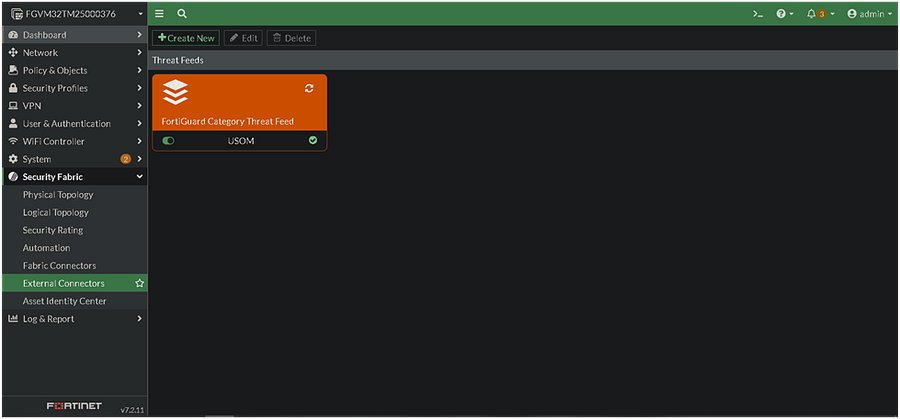Collapse the Security Fabric section chevron
The height and width of the screenshot is (419, 900).
[x=139, y=177]
